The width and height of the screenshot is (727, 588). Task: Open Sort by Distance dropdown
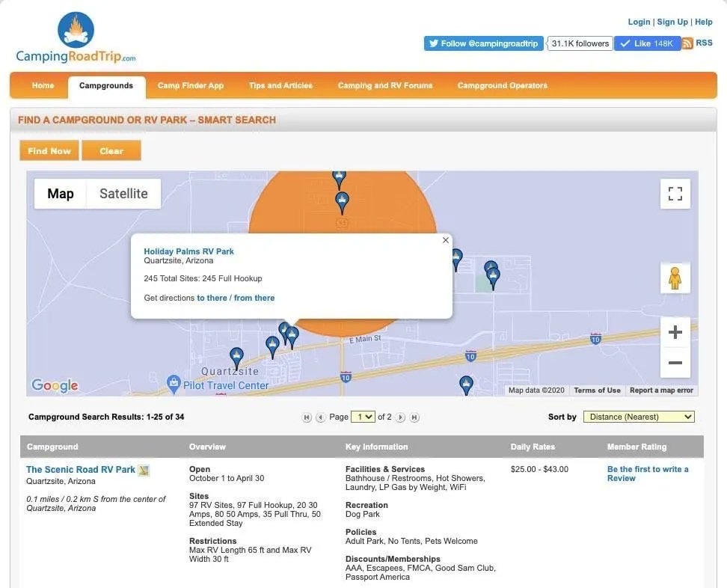click(639, 417)
